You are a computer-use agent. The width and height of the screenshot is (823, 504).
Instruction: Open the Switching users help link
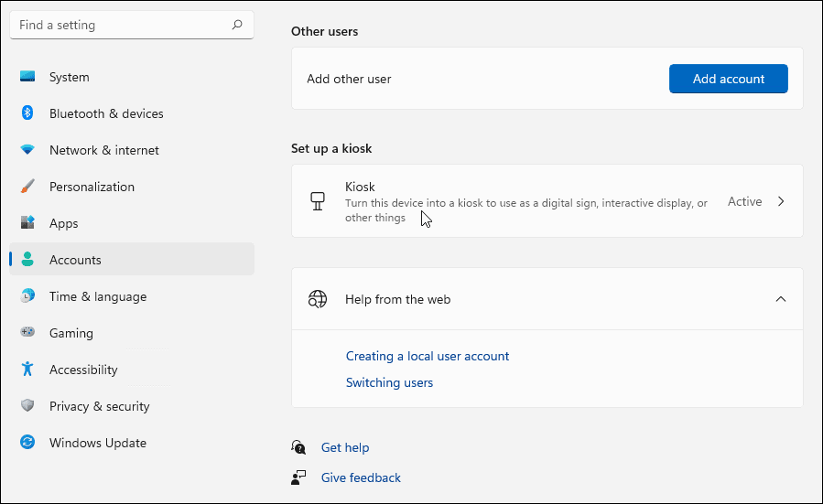(389, 382)
